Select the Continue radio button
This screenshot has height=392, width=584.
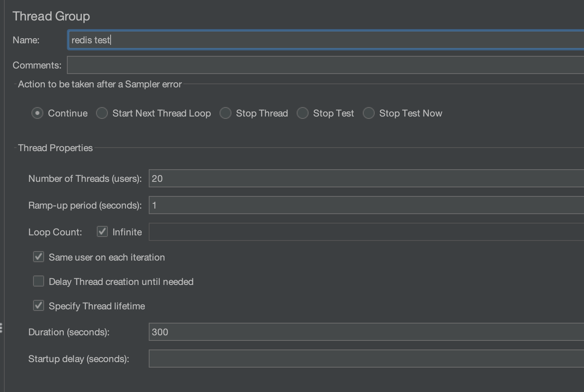pyautogui.click(x=37, y=113)
